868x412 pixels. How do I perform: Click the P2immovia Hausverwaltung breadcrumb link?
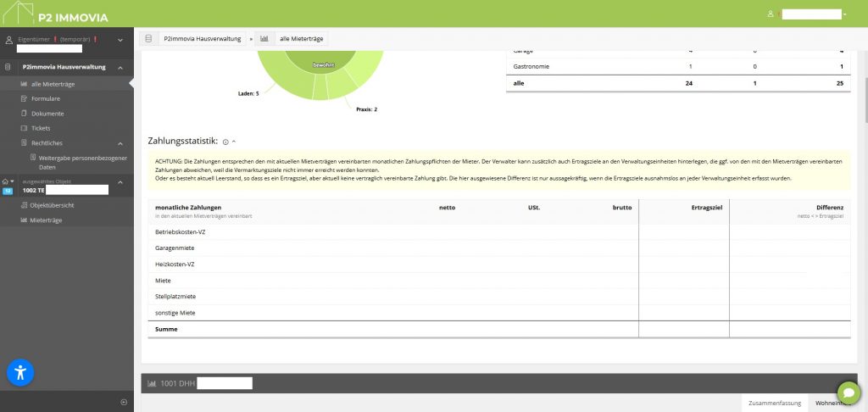point(203,39)
